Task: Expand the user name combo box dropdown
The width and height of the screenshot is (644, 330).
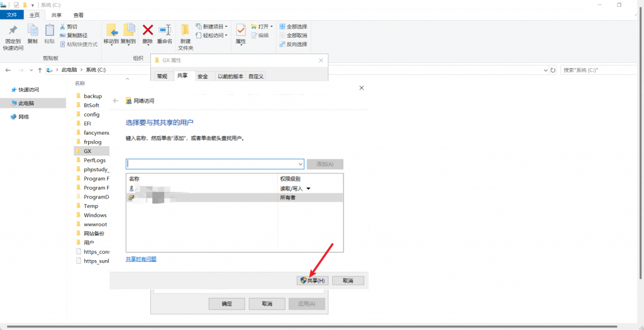Action: [300, 164]
